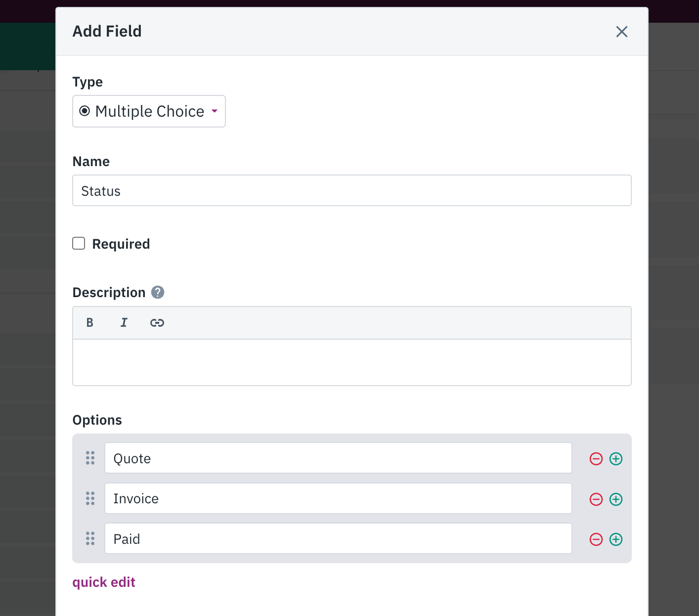Click the drag handle beside the Paid option
The image size is (699, 616).
click(90, 538)
